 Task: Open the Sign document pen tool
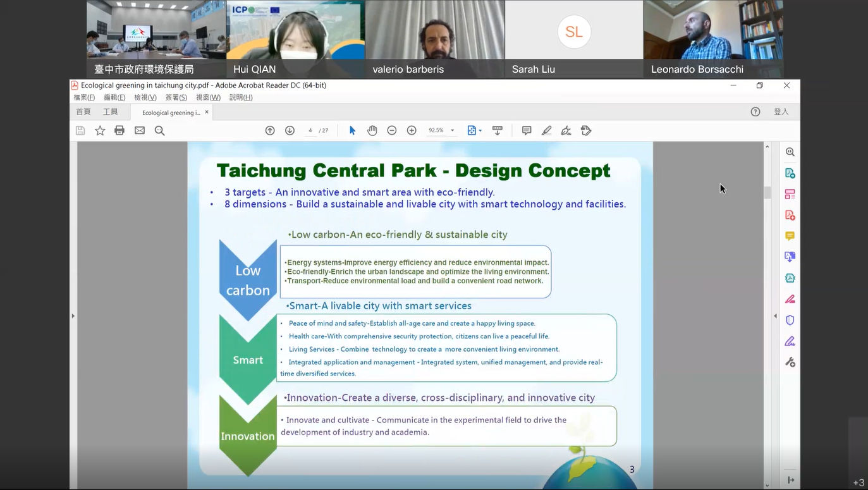coord(566,130)
